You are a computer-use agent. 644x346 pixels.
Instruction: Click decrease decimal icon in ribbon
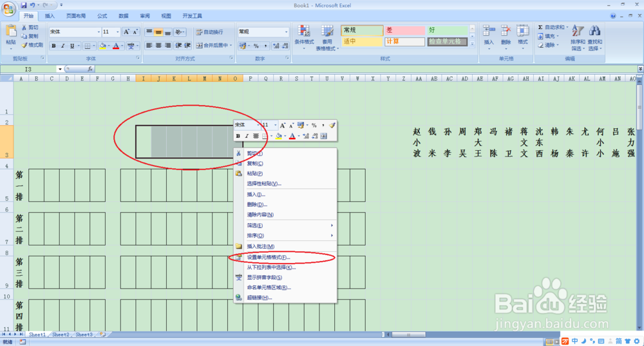point(285,46)
